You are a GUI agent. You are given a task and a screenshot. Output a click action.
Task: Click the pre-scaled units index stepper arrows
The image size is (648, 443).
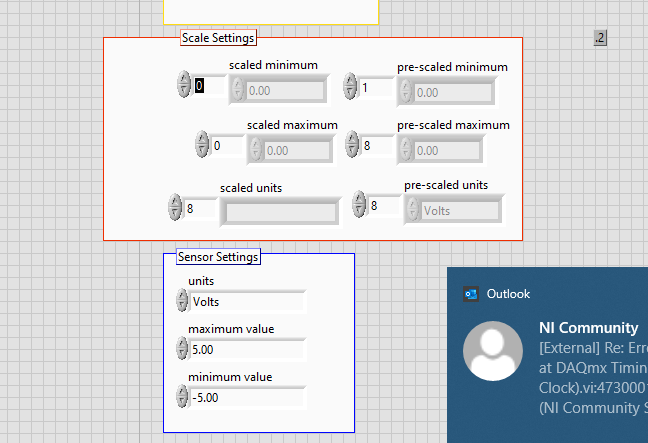pyautogui.click(x=361, y=205)
